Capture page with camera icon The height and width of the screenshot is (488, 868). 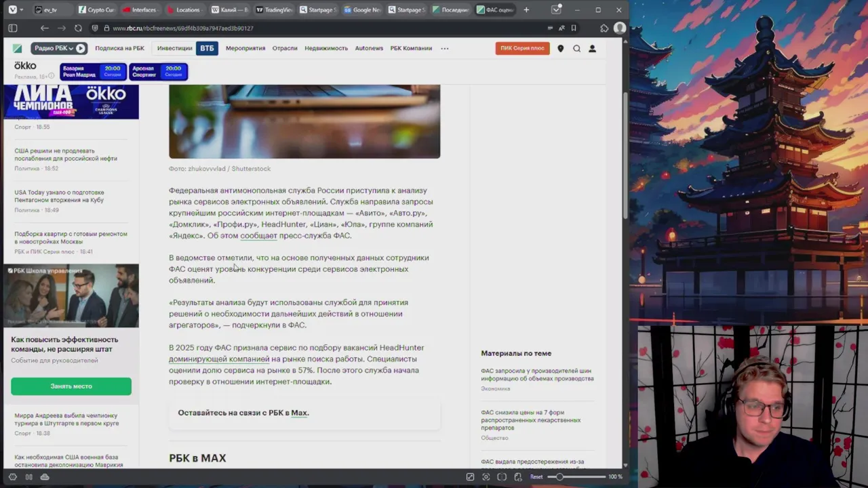486,477
